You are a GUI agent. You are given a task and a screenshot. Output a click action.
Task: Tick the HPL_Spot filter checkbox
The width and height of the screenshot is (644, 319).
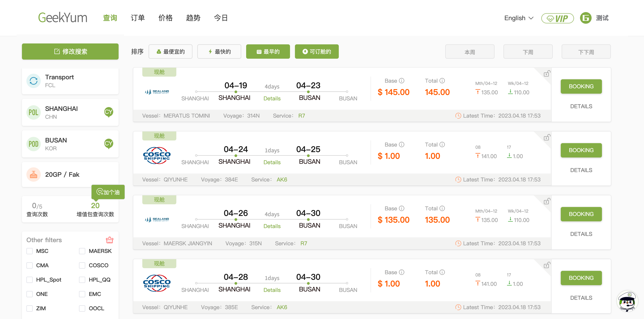pyautogui.click(x=30, y=280)
